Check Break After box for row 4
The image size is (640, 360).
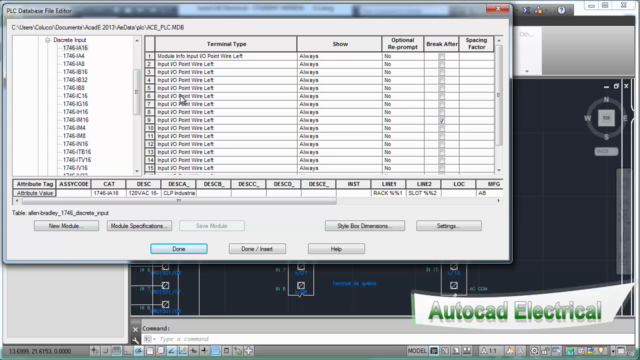coord(442,80)
